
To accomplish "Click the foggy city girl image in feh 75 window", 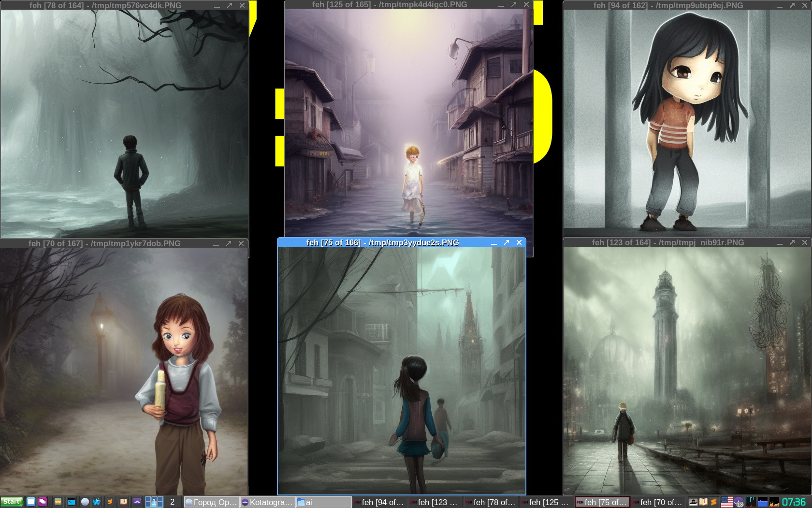I will point(402,371).
